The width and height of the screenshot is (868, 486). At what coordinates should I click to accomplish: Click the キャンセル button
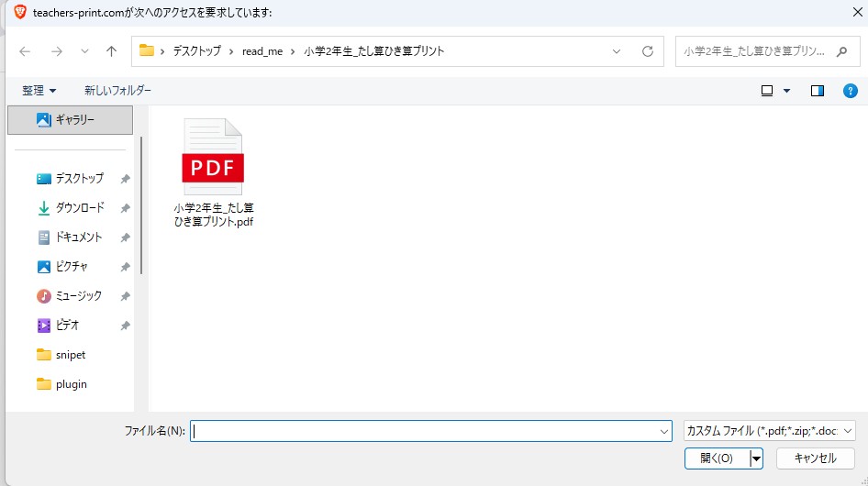pos(815,458)
